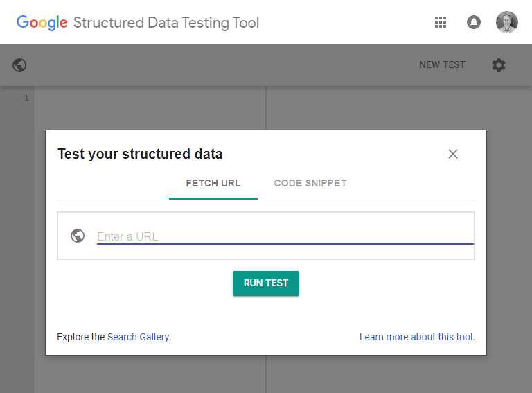532x393 pixels.
Task: Focus the Enter a URL input field
Action: (285, 236)
